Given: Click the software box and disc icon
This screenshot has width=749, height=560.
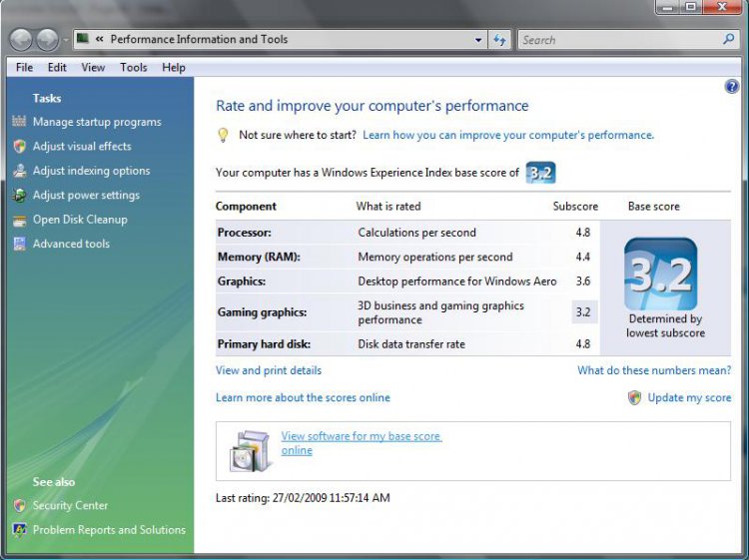Looking at the screenshot, I should coord(250,451).
